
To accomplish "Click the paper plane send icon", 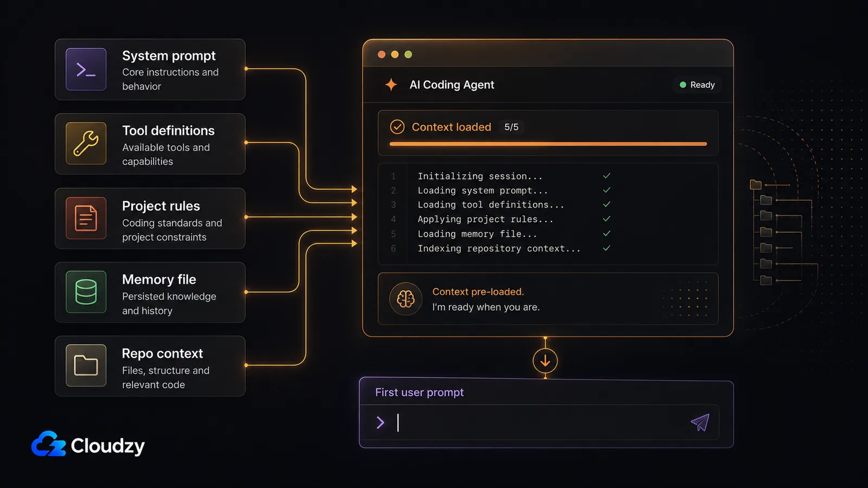I will pos(700,422).
